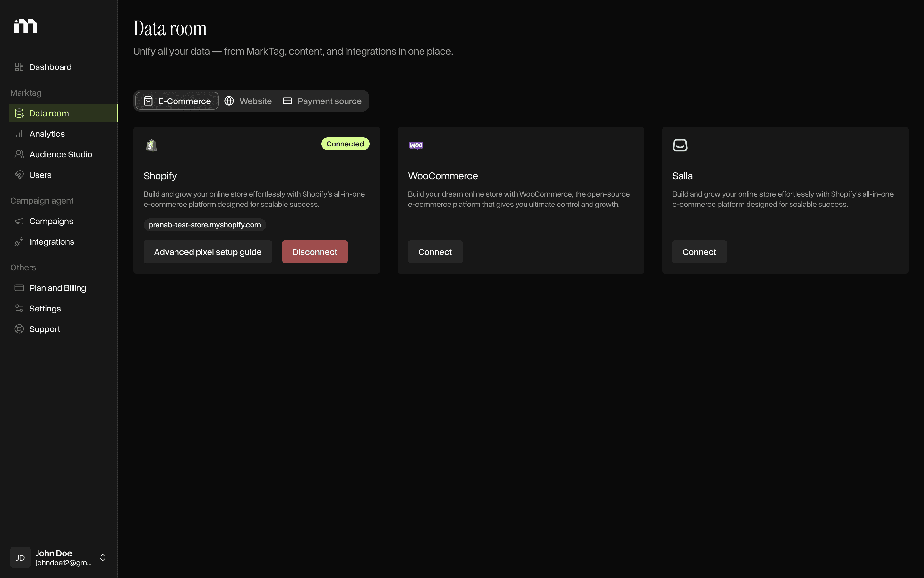924x578 pixels.
Task: Switch to the Website tab
Action: coord(248,101)
